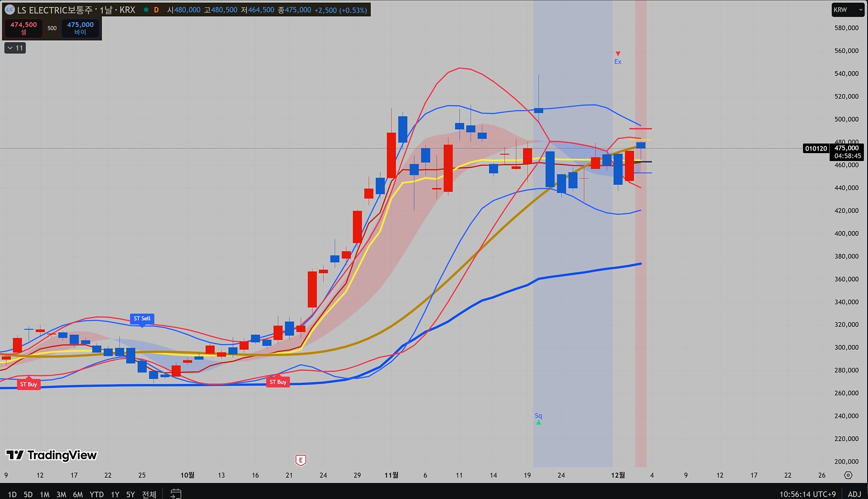The width and height of the screenshot is (868, 499).
Task: Click the green market status dot
Action: tap(146, 9)
